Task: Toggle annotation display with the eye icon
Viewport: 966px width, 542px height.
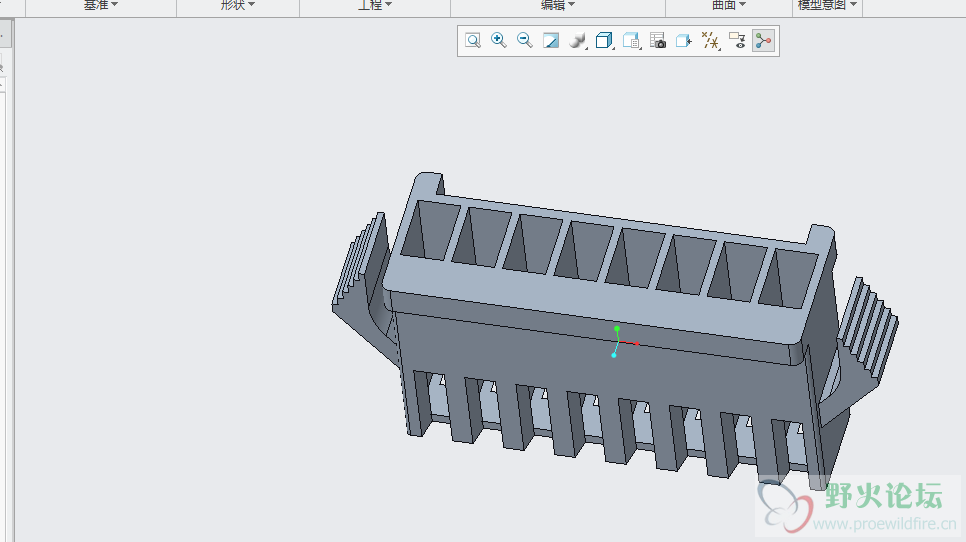Action: 738,41
